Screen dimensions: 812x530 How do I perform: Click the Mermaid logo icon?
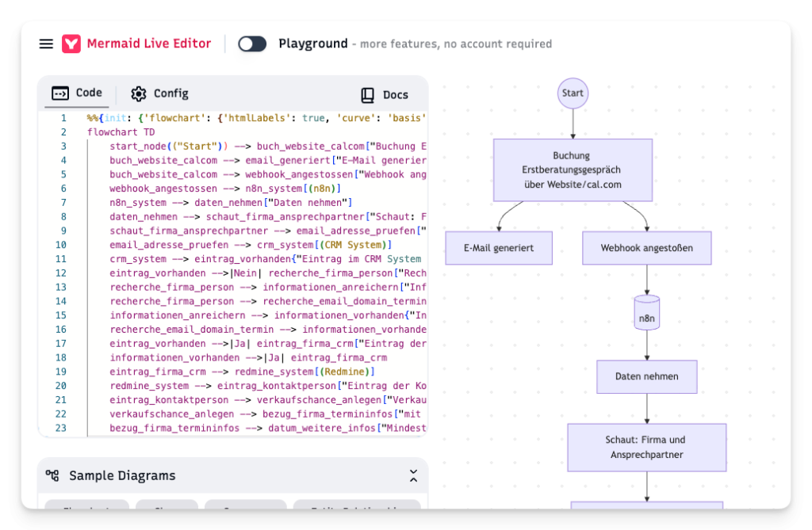click(71, 44)
